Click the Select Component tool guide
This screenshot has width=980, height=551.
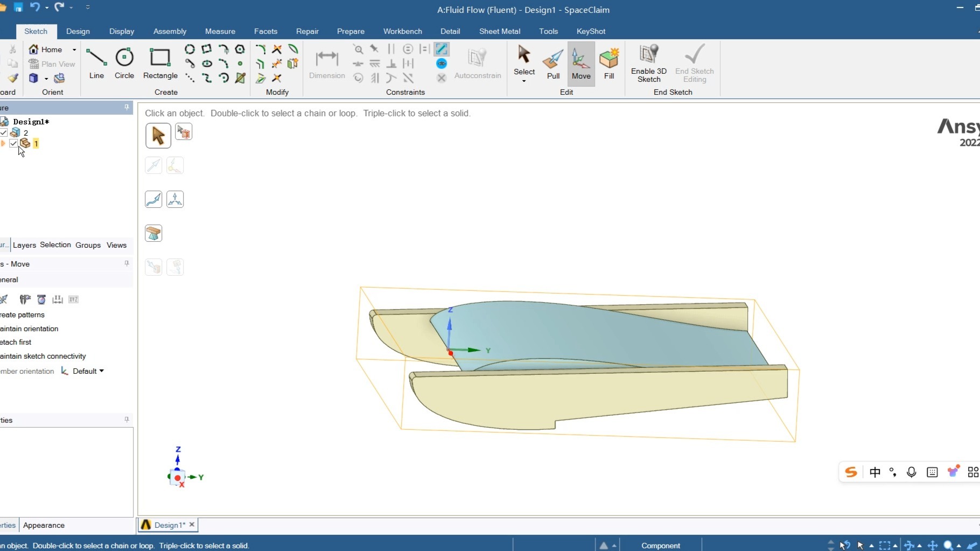tap(184, 132)
